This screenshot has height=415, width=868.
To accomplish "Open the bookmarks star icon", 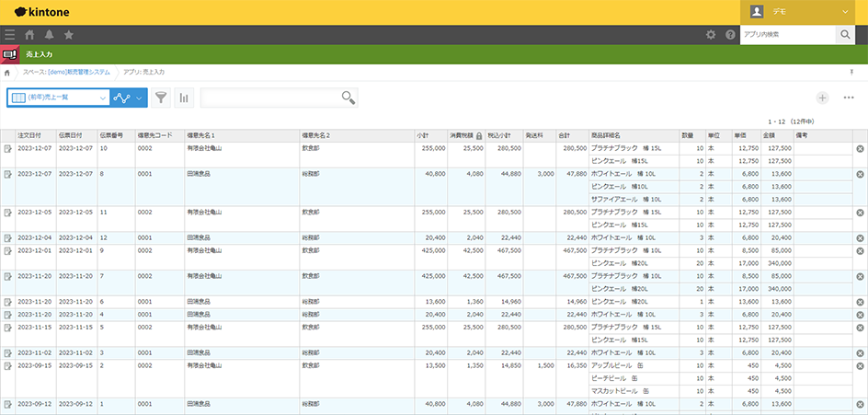I will click(68, 35).
